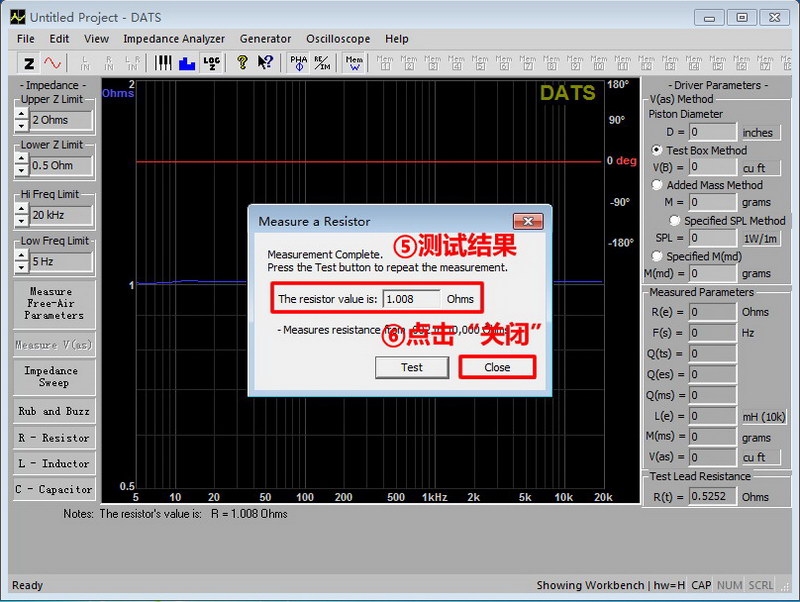Open the Oscilloscope menu
800x602 pixels.
(337, 39)
